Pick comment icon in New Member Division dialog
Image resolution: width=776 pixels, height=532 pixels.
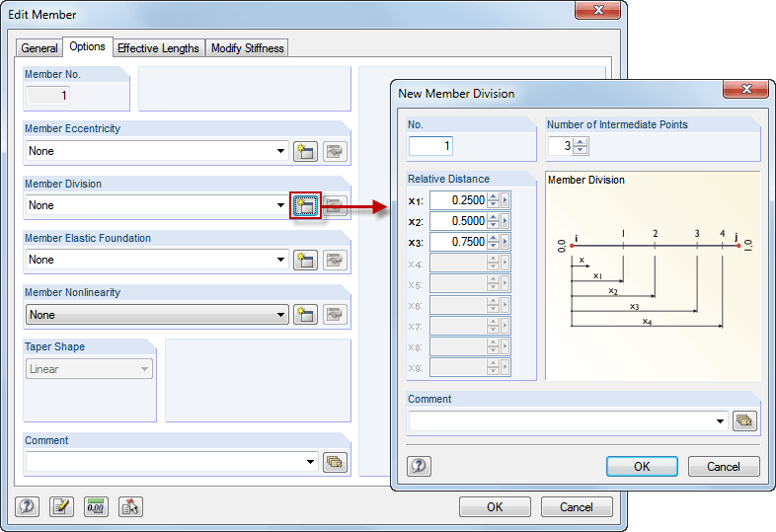(744, 421)
